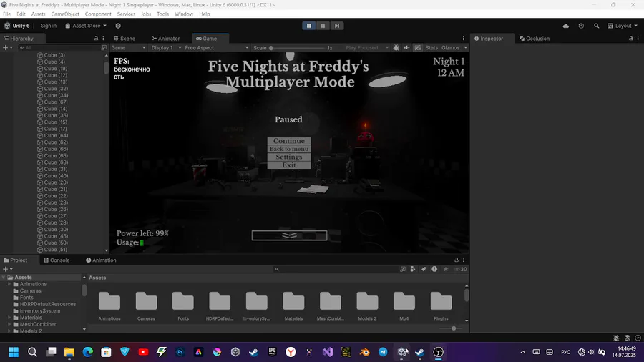Screen dimensions: 644x362
Task: Select Cube (51) in the Hierarchy
Action: pos(56,250)
